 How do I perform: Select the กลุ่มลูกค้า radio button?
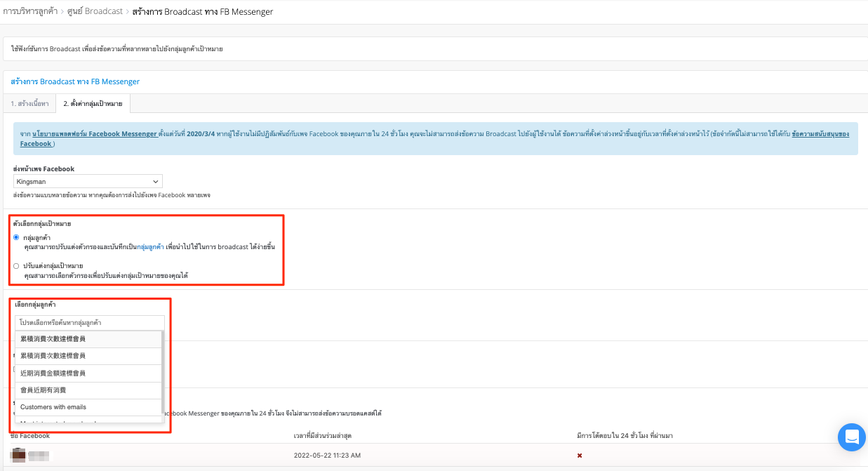[x=16, y=237]
